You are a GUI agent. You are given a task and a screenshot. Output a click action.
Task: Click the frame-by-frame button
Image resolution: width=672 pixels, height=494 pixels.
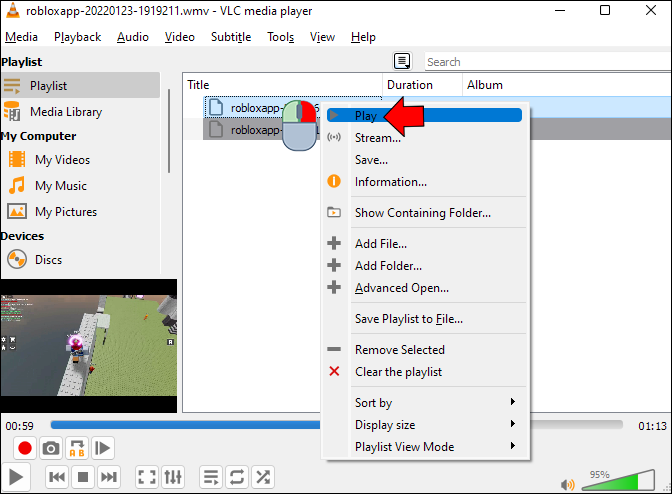103,448
